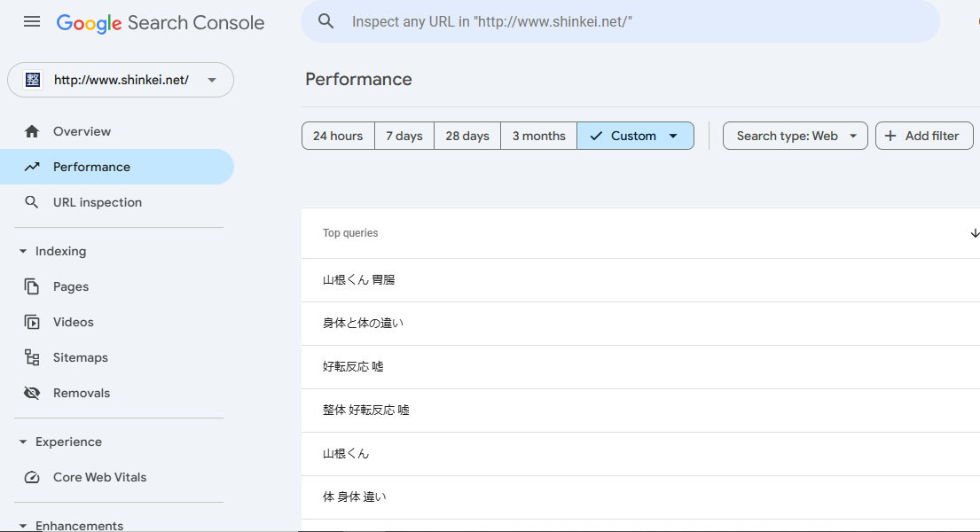Click query row 身体と体の違い
The image size is (980, 532).
640,324
